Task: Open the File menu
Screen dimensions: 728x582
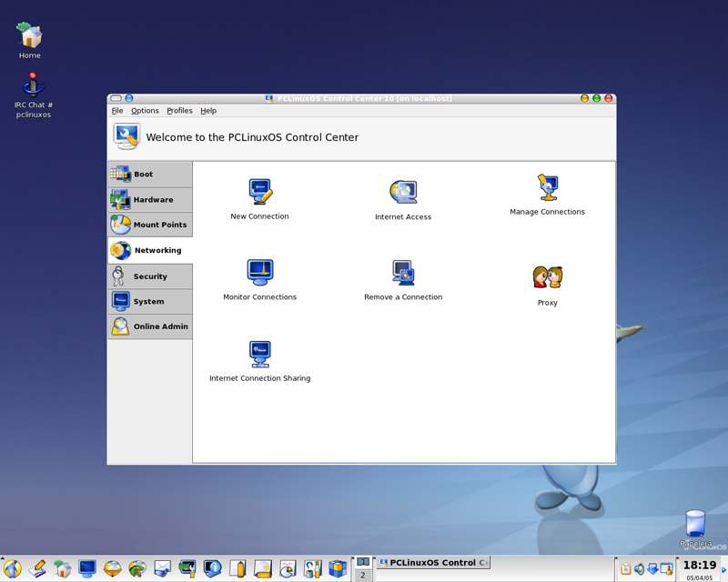Action: pos(117,110)
